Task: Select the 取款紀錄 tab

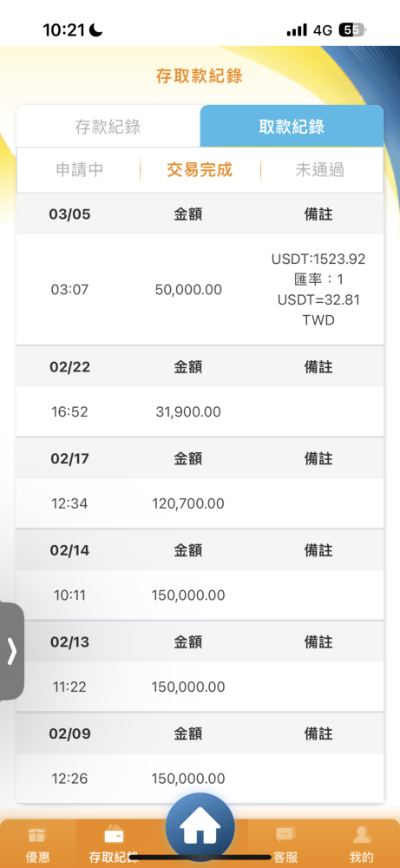Action: click(x=292, y=126)
